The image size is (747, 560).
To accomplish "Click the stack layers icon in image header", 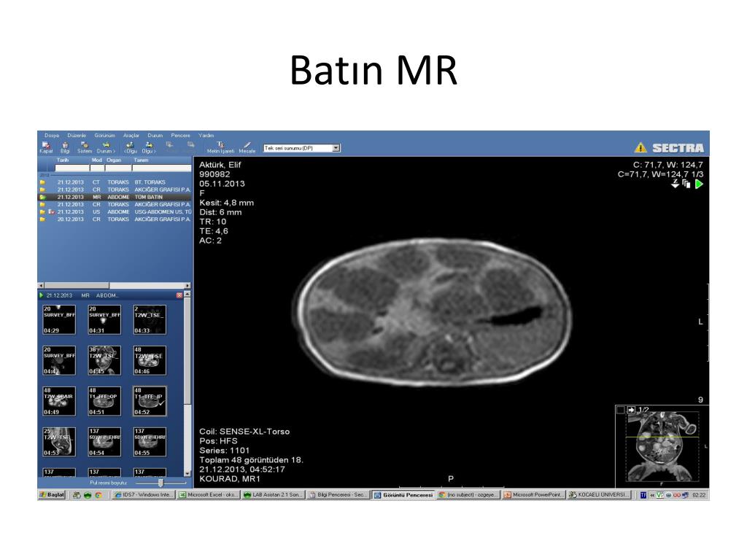I will (686, 184).
